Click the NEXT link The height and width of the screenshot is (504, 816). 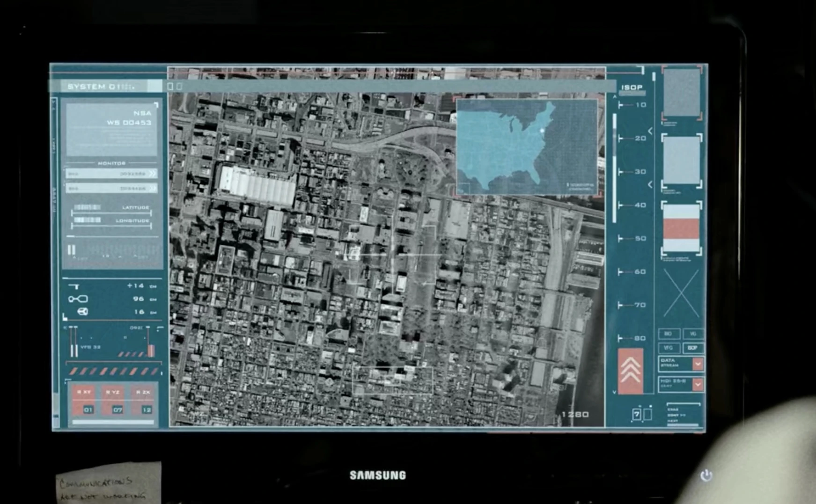tap(672, 421)
